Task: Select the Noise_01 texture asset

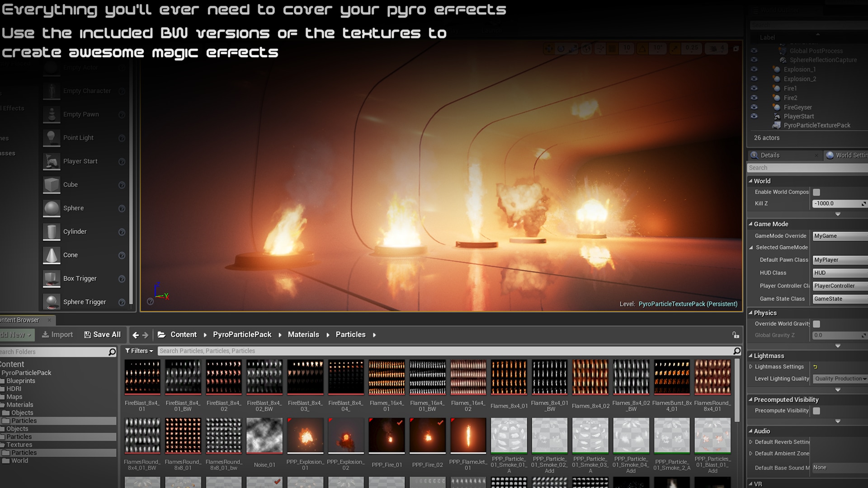Action: click(264, 437)
